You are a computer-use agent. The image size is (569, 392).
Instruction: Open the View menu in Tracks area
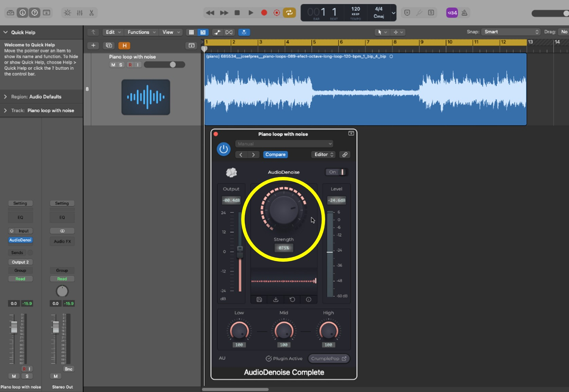click(171, 32)
